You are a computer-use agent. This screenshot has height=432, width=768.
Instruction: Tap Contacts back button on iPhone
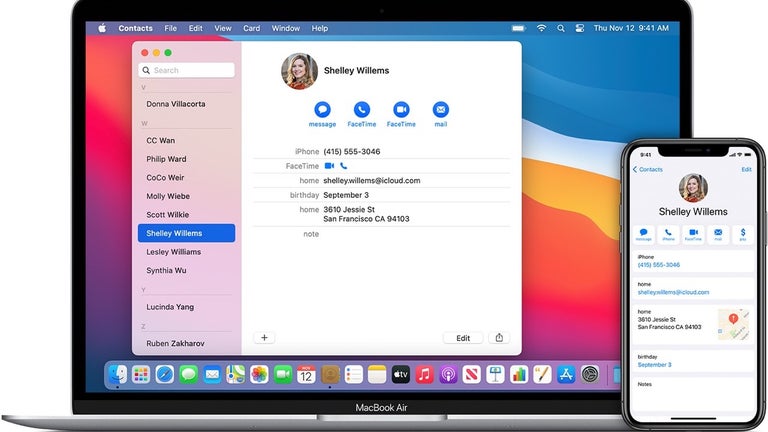point(648,170)
